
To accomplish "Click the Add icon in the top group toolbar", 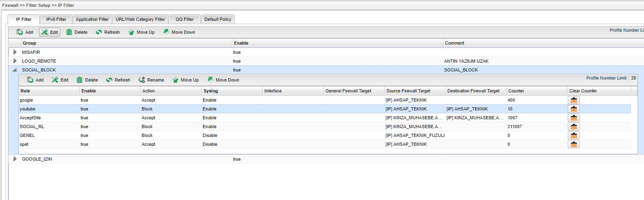I will [x=20, y=32].
